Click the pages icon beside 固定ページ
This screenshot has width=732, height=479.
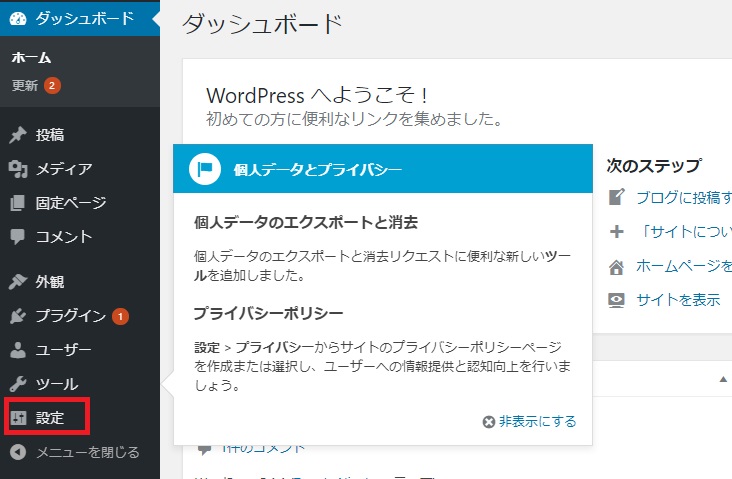pos(18,203)
